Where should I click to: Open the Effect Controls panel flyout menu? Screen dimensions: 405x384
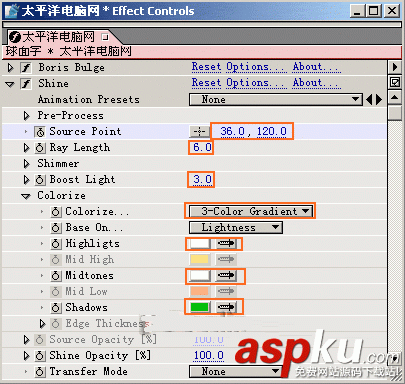point(395,67)
